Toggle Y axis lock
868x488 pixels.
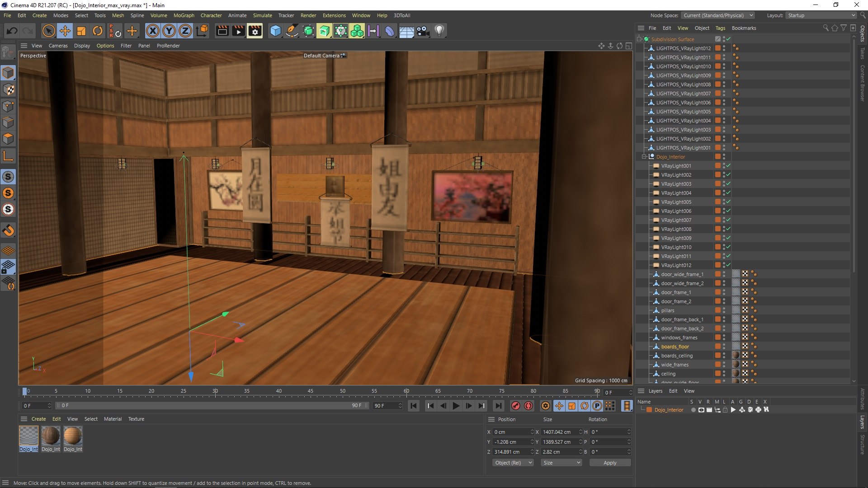169,31
